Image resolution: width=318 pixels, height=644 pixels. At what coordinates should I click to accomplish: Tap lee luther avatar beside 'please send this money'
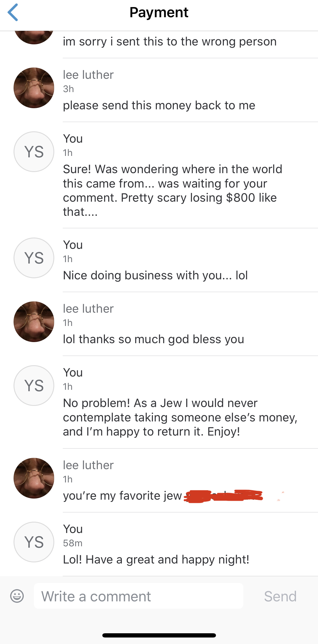(x=34, y=88)
